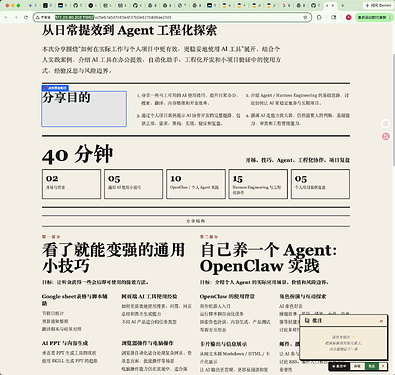Screen dimensions: 395x375
Task: Click the 05 general AI tips card
Action: [133, 184]
